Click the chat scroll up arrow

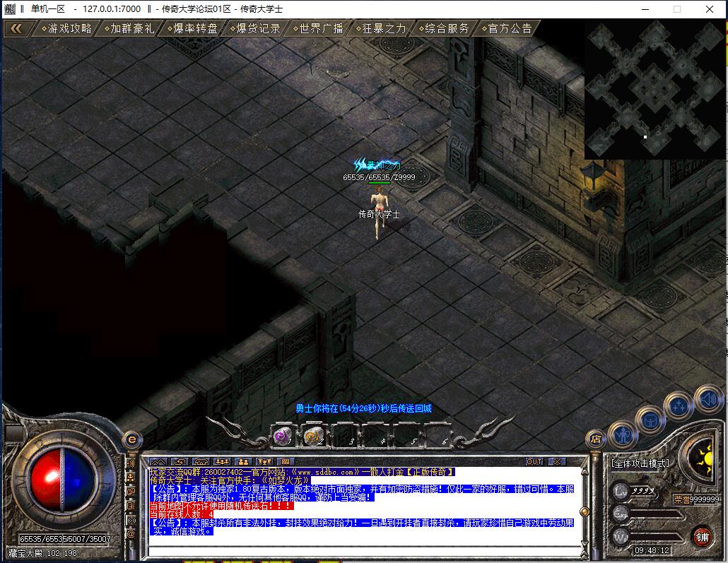pyautogui.click(x=585, y=472)
